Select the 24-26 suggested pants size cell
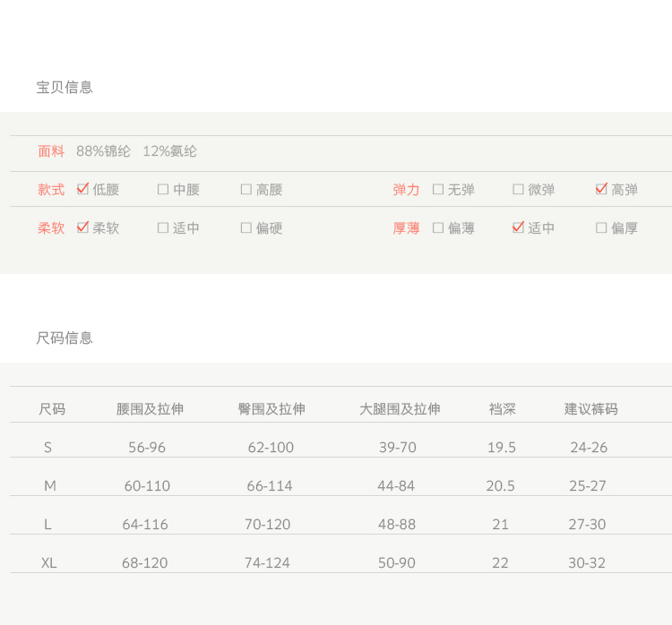 tap(589, 448)
